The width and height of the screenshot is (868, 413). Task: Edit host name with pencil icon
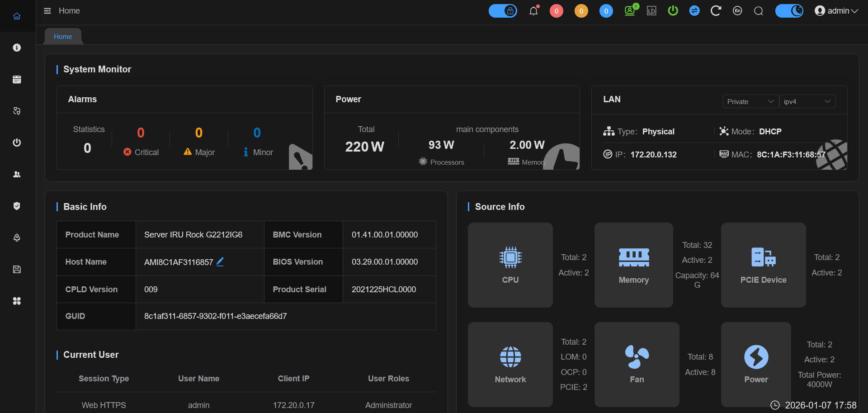pos(220,261)
